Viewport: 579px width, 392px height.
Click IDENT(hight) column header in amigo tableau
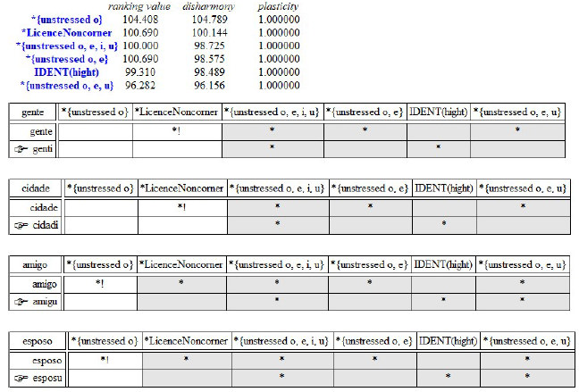[x=442, y=264]
